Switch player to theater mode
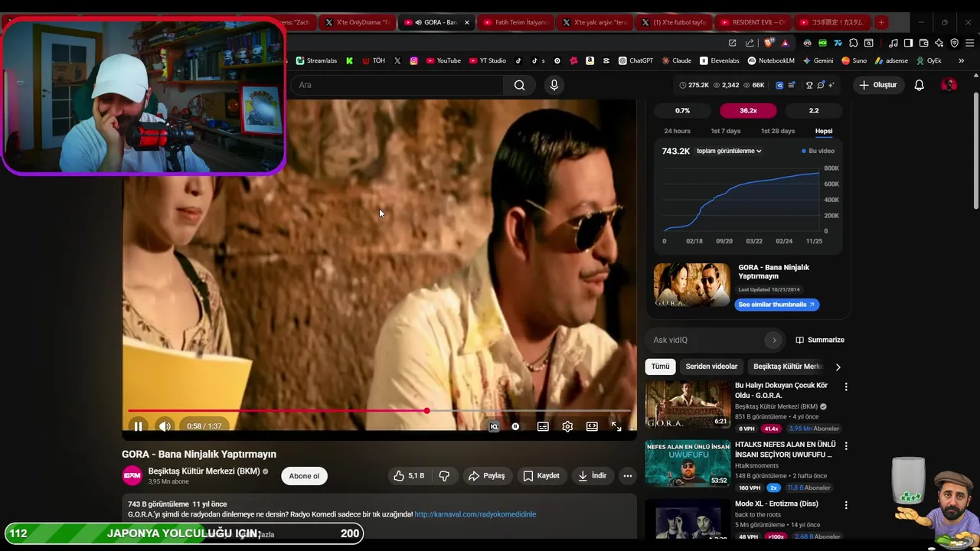Screen dimensions: 980x551 tap(592, 426)
